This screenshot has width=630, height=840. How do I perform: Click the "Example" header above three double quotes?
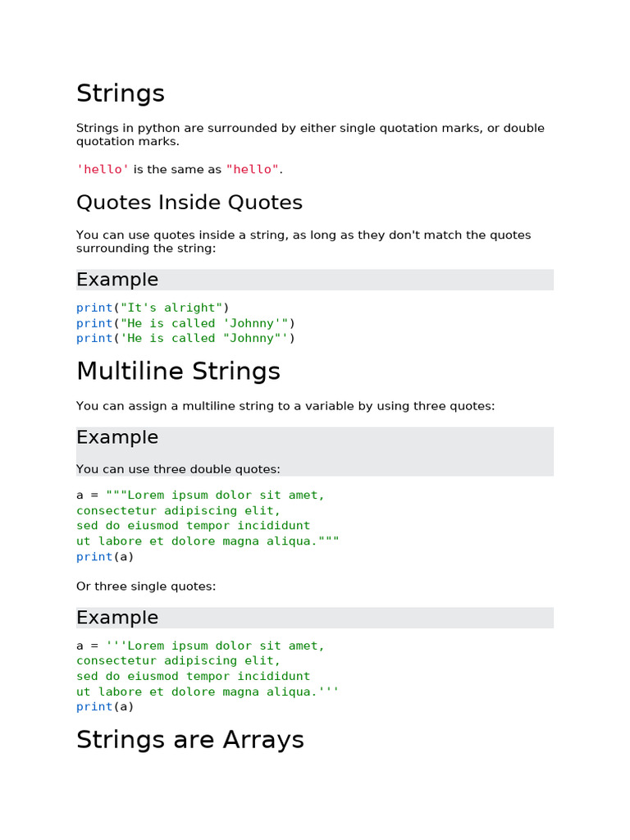pyautogui.click(x=314, y=437)
